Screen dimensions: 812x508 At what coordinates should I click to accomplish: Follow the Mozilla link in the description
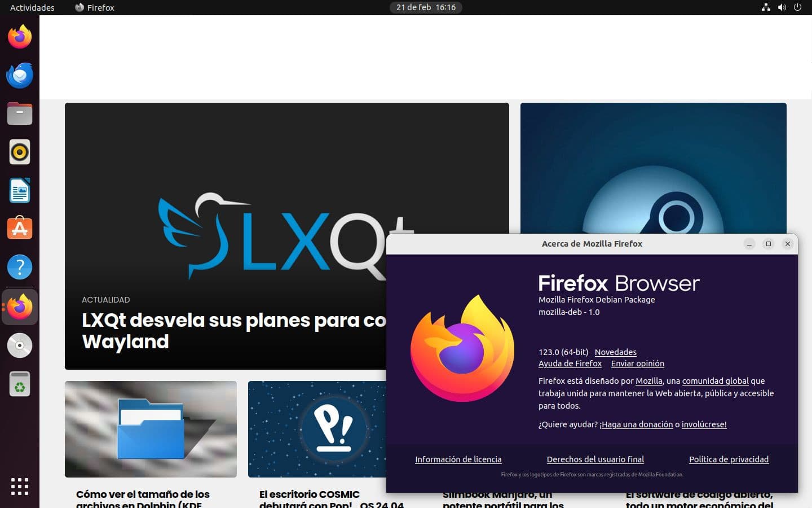(x=648, y=381)
